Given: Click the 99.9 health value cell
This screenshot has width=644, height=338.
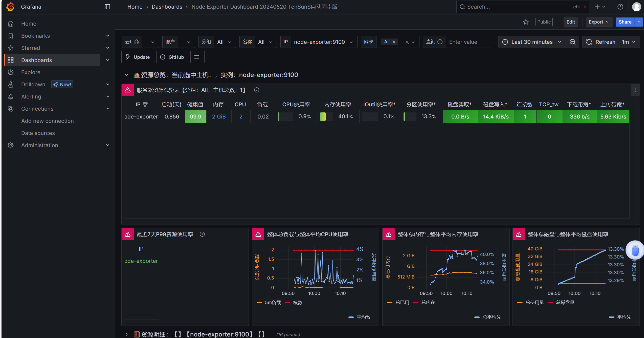Looking at the screenshot, I should 195,116.
